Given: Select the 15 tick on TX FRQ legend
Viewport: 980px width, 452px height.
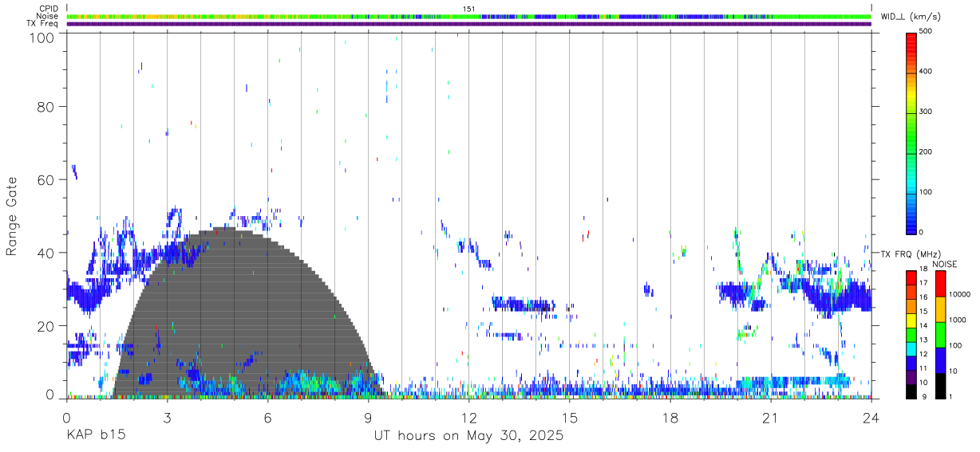Looking at the screenshot, I should (923, 311).
